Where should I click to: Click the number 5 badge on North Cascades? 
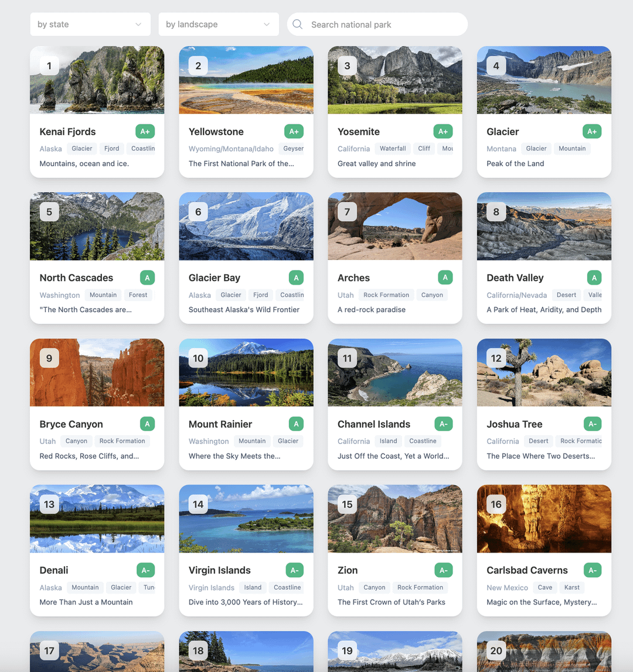pyautogui.click(x=49, y=212)
